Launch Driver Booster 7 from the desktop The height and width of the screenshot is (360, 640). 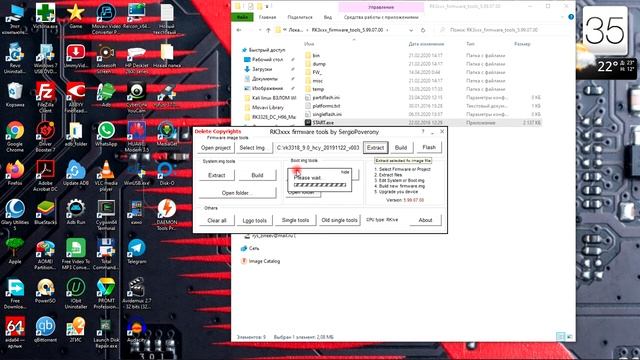(x=45, y=136)
